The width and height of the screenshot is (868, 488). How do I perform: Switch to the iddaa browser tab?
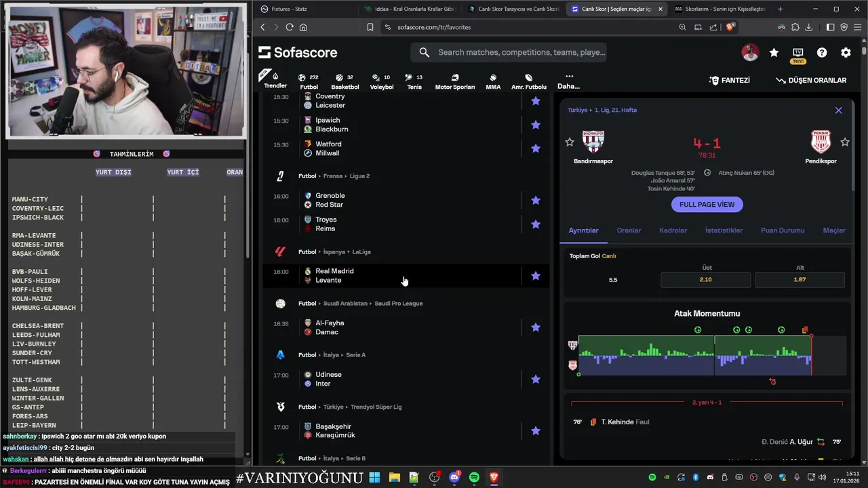409,9
